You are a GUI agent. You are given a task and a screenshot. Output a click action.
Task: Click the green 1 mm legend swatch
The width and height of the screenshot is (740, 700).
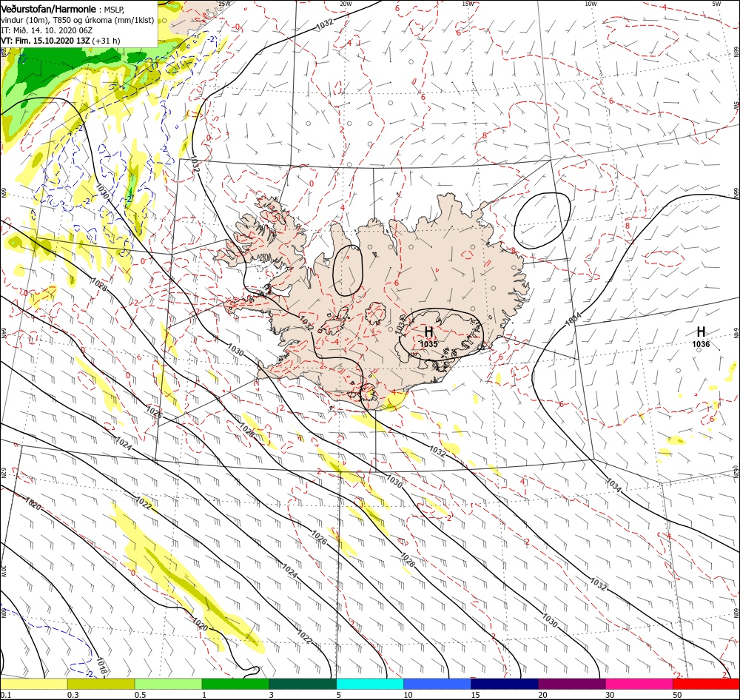click(235, 684)
